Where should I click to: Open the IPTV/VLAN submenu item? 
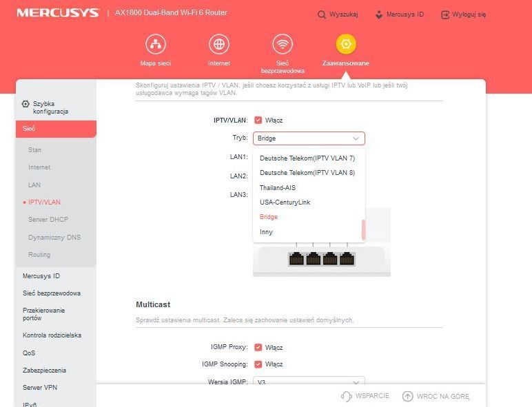(x=44, y=202)
